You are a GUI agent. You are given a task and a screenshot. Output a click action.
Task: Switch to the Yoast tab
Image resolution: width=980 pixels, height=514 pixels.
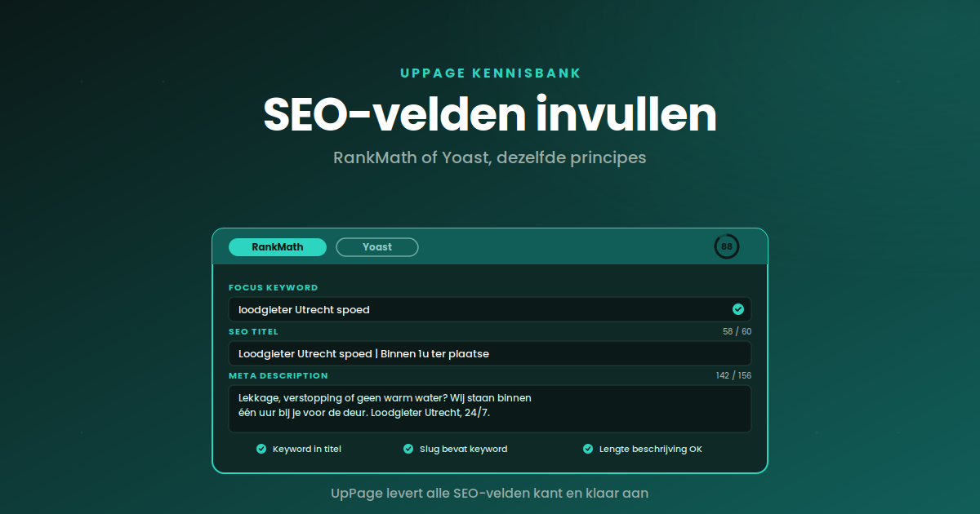[x=377, y=247]
